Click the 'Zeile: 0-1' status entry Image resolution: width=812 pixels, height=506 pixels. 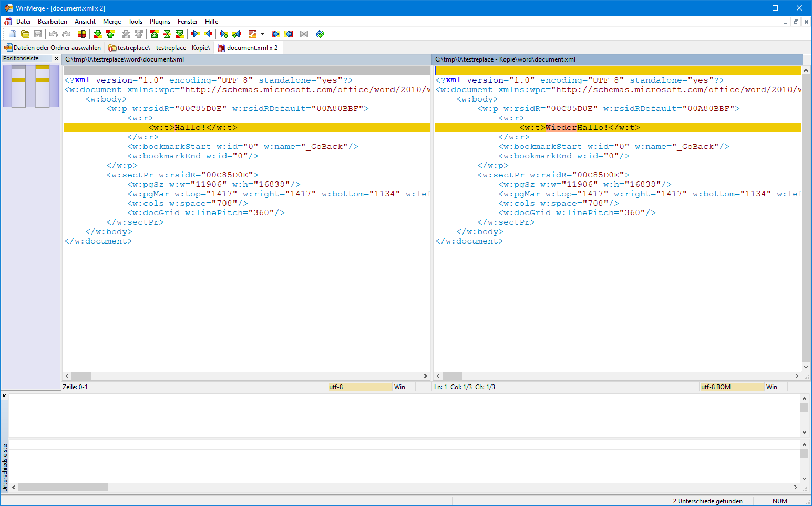(75, 387)
